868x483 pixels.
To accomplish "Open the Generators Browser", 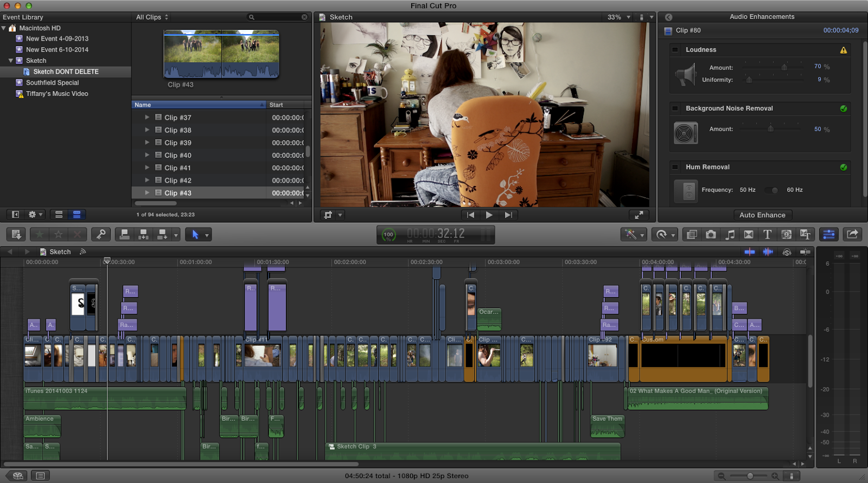I will (x=786, y=234).
